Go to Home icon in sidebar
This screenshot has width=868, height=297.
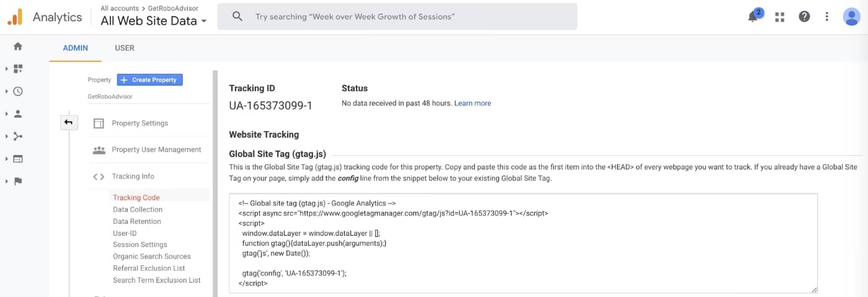[18, 46]
